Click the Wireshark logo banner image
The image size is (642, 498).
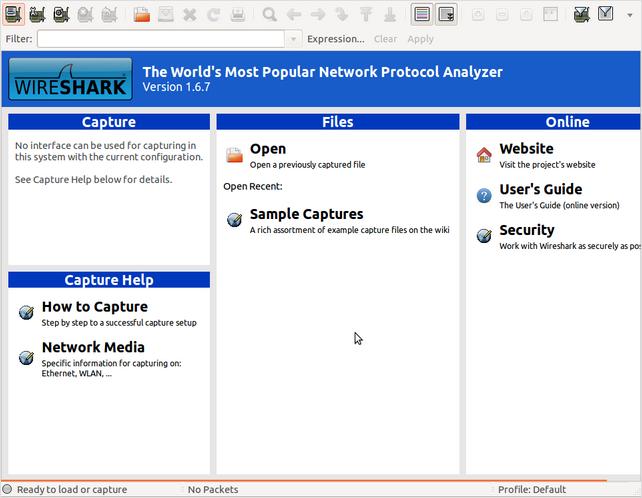[70, 79]
